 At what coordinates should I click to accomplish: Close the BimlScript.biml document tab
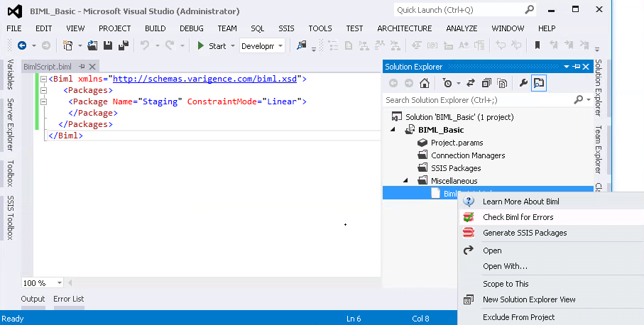click(x=92, y=67)
